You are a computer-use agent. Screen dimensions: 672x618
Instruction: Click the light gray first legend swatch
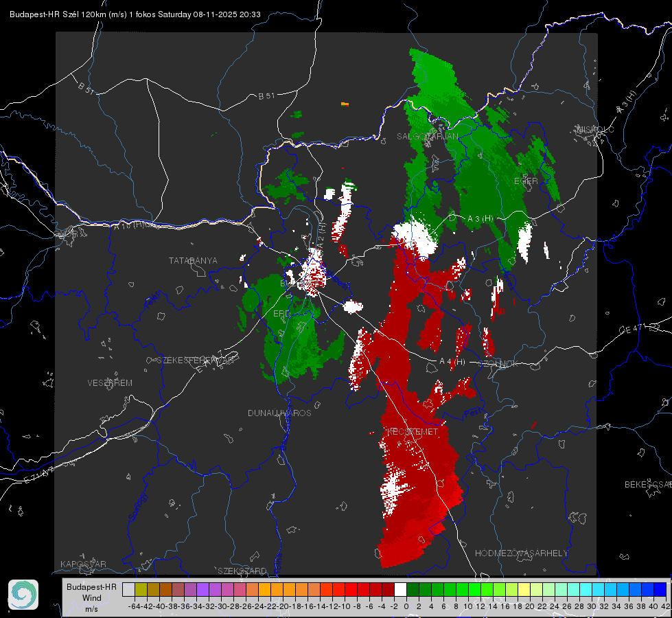coord(128,590)
